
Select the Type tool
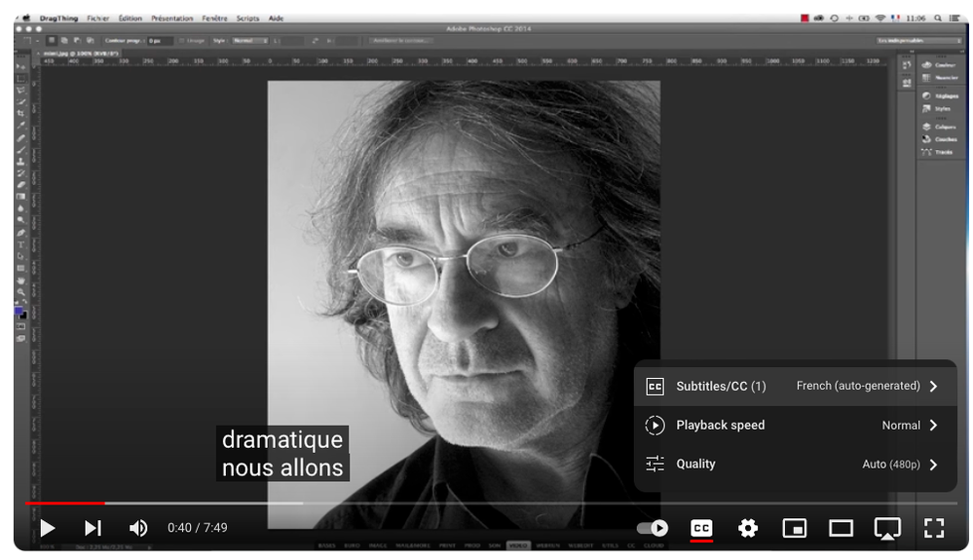pos(21,244)
